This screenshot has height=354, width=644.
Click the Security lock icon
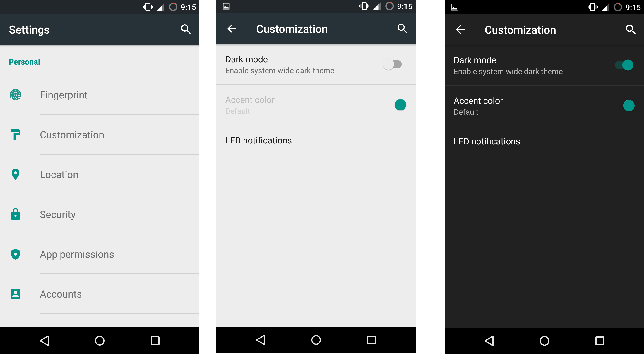coord(16,214)
